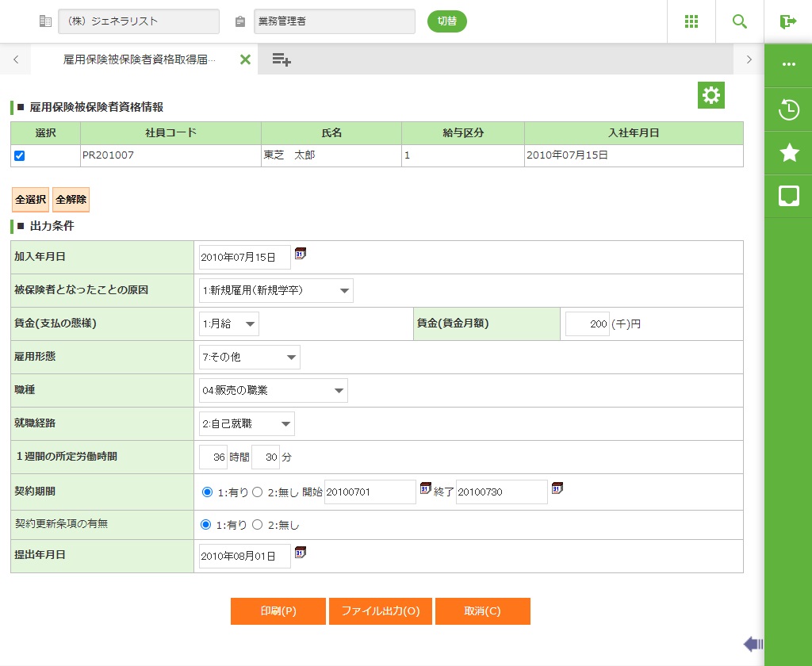The image size is (812, 666).
Task: Open favorites star icon in sidebar
Action: pyautogui.click(x=788, y=153)
